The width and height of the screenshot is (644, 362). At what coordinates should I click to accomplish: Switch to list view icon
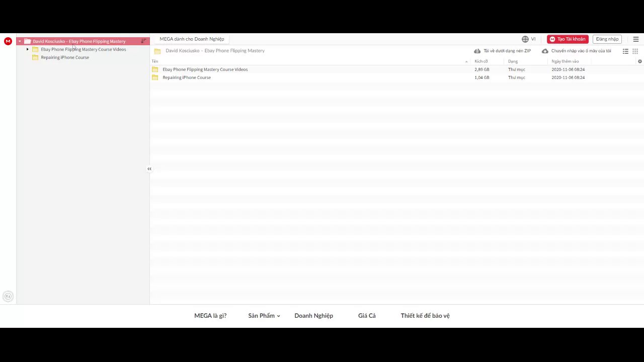(625, 51)
